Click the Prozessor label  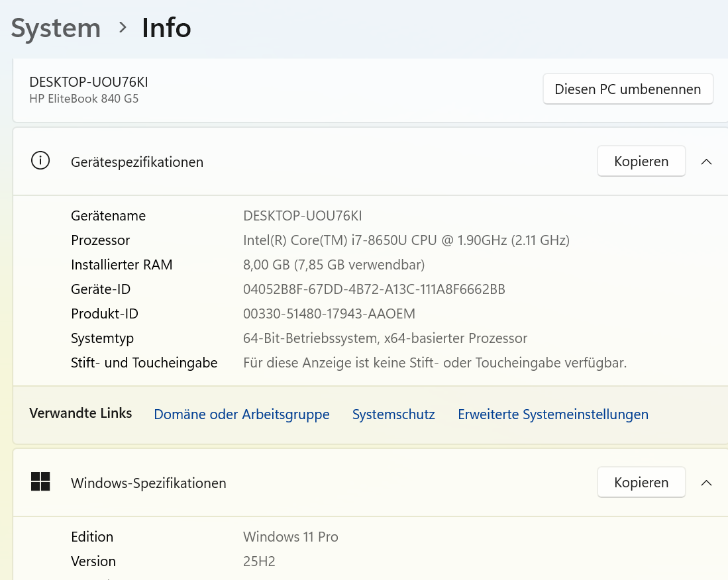[x=100, y=240]
